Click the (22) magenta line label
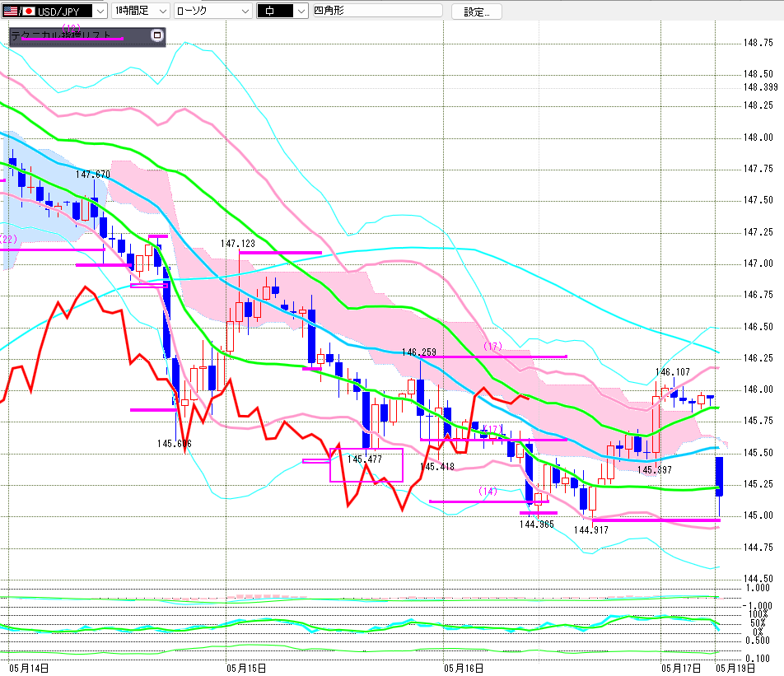The image size is (784, 676). (x=8, y=239)
